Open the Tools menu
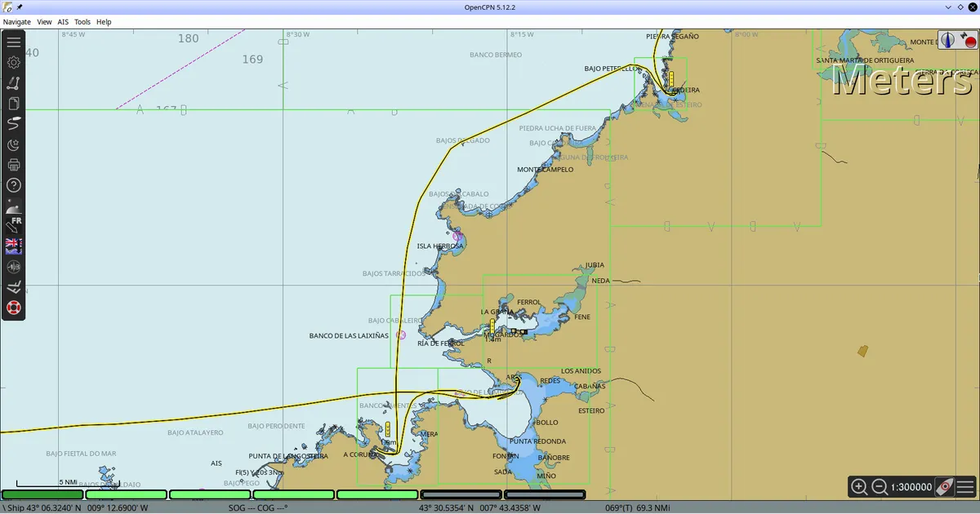980x514 pixels. [x=82, y=22]
